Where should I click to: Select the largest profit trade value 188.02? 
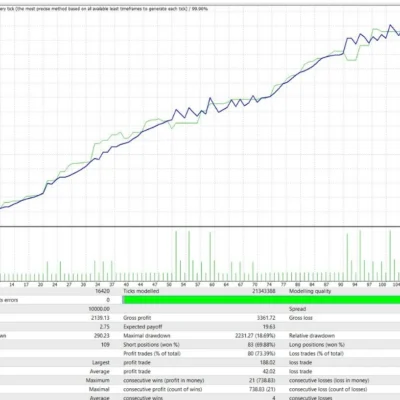click(268, 362)
